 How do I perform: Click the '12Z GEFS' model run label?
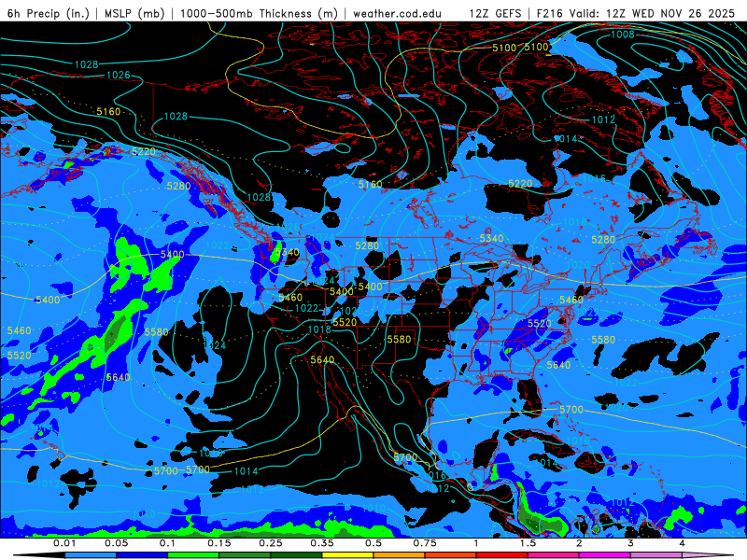pos(496,13)
